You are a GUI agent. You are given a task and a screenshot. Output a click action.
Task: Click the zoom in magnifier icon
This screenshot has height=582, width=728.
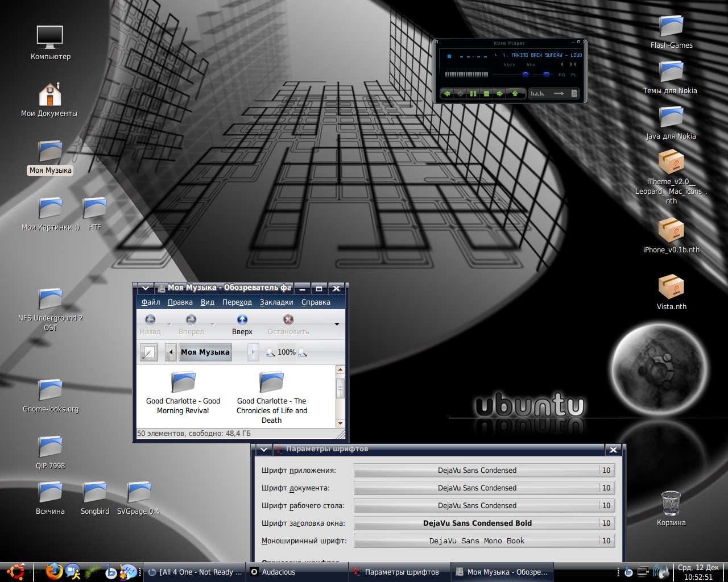tap(302, 352)
